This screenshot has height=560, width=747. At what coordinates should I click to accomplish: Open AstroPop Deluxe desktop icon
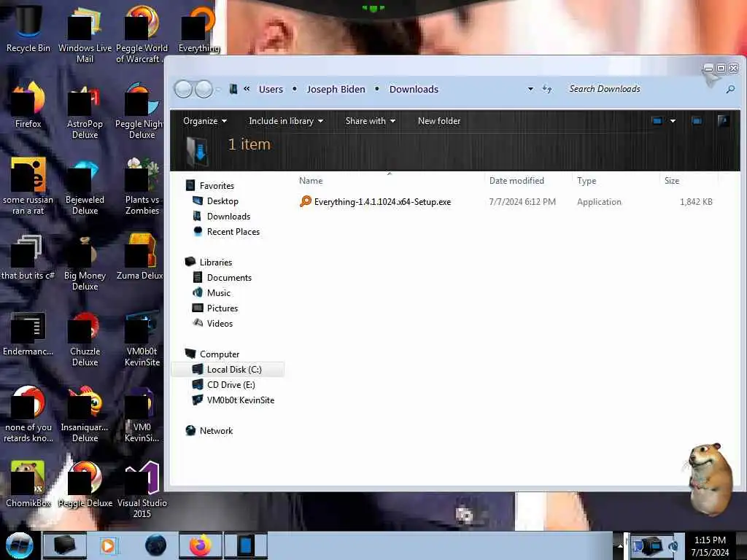pos(85,111)
